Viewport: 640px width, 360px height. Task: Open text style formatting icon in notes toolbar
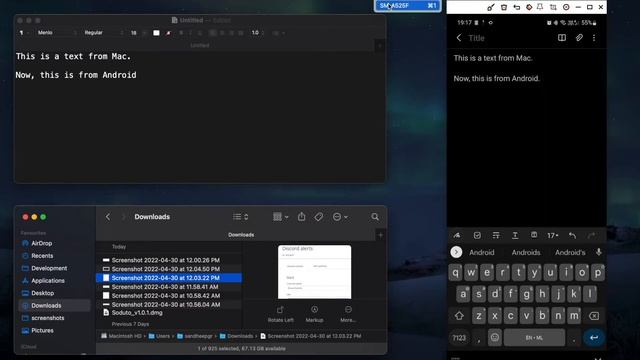coord(496,235)
